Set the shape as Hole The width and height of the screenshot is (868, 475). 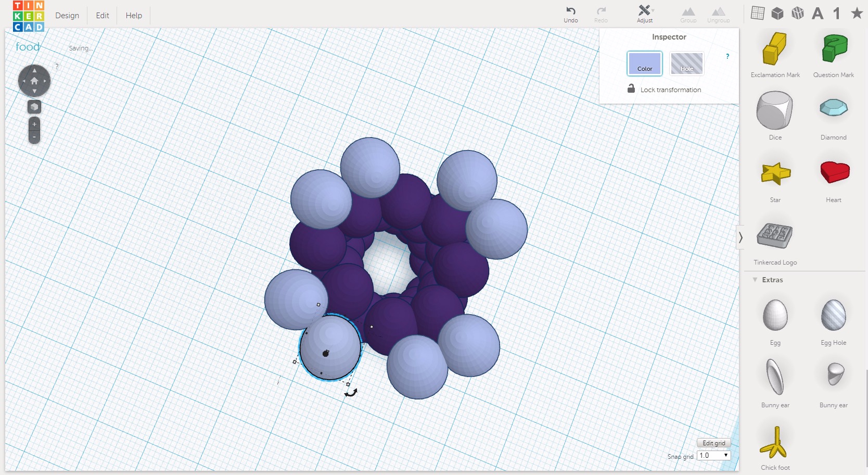[687, 64]
